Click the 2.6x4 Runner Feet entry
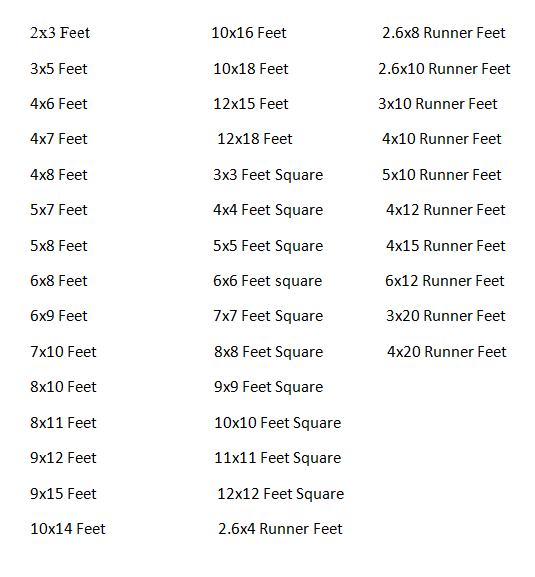Image resolution: width=535 pixels, height=577 pixels. coord(280,529)
